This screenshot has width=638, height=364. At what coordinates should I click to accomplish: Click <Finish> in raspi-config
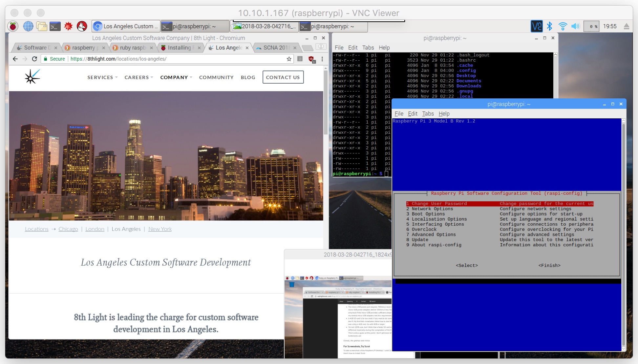click(x=549, y=266)
